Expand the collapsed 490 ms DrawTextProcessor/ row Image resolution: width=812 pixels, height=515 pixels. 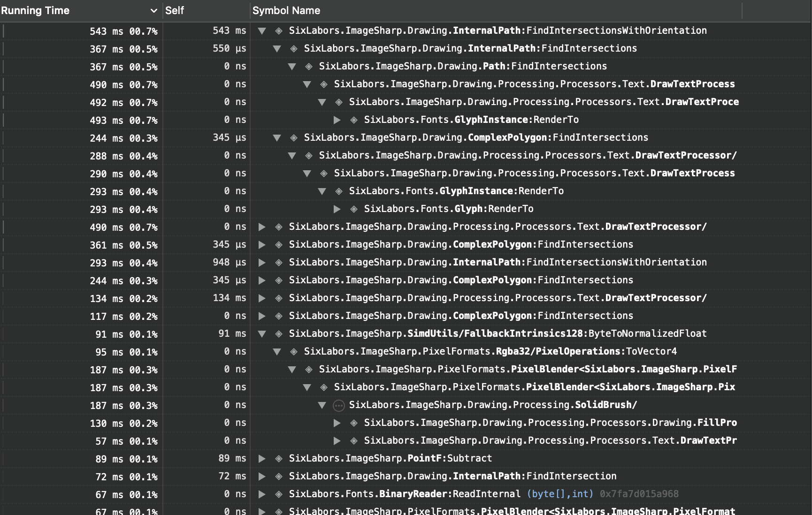tap(262, 227)
